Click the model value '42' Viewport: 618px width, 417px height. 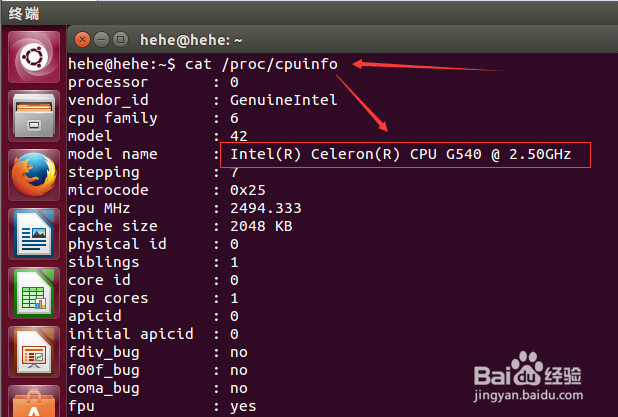tap(239, 136)
